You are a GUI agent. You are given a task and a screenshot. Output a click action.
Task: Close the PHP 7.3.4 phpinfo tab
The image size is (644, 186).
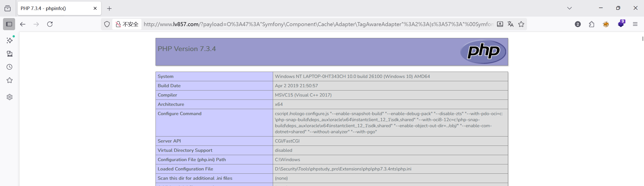point(95,8)
